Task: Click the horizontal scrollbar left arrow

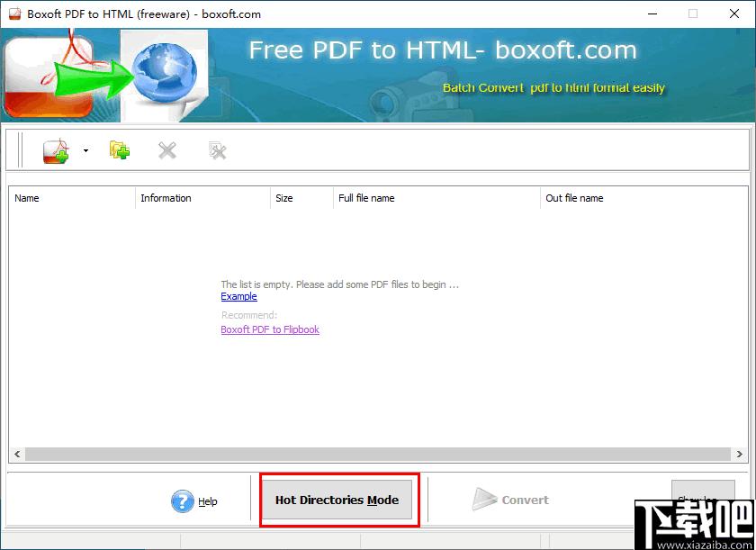Action: click(17, 454)
